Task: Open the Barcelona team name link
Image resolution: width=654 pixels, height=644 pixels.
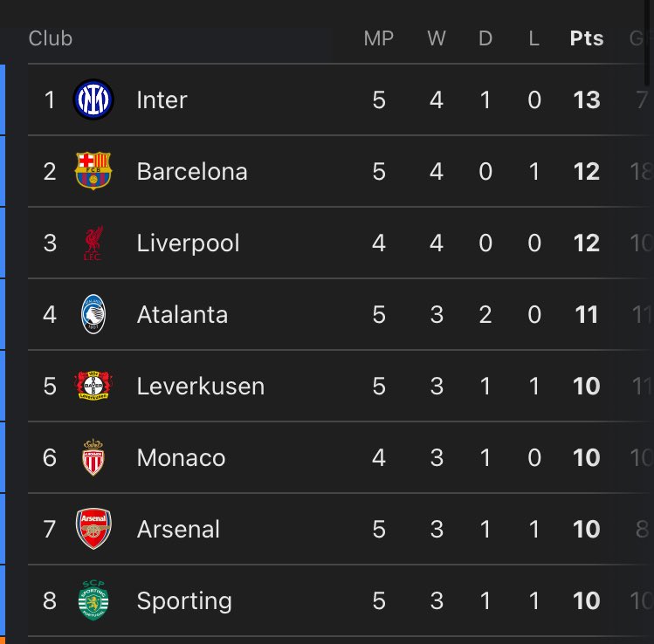Action: coord(192,171)
